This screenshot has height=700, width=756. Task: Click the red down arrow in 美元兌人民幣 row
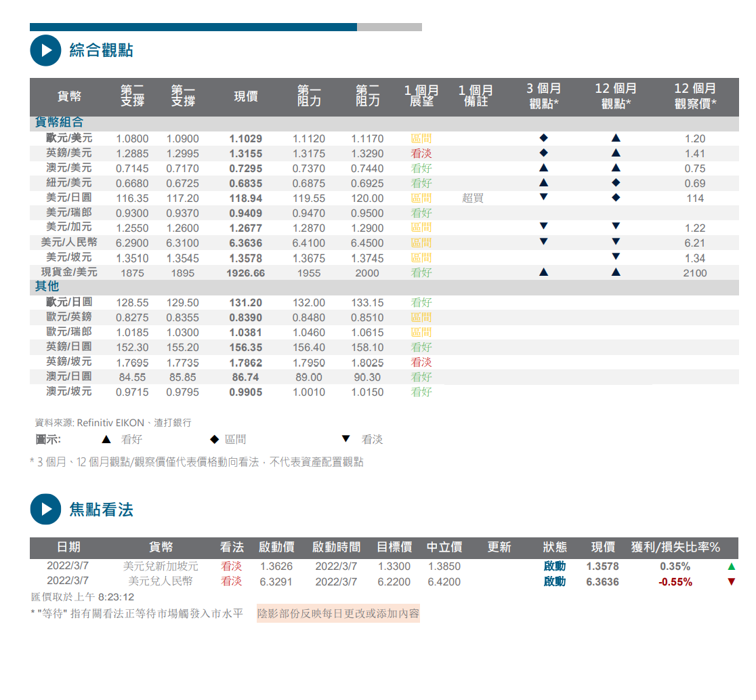coord(731,581)
